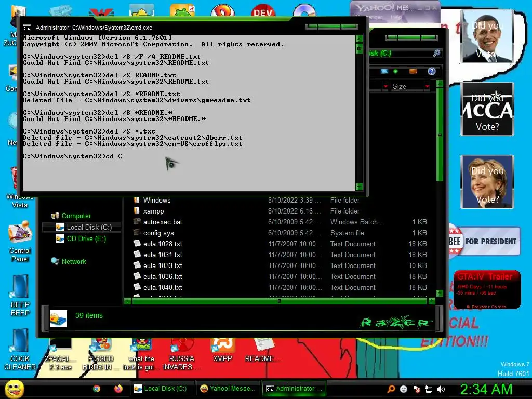The width and height of the screenshot is (532, 399).
Task: Launch Firefox from the taskbar
Action: 118,389
